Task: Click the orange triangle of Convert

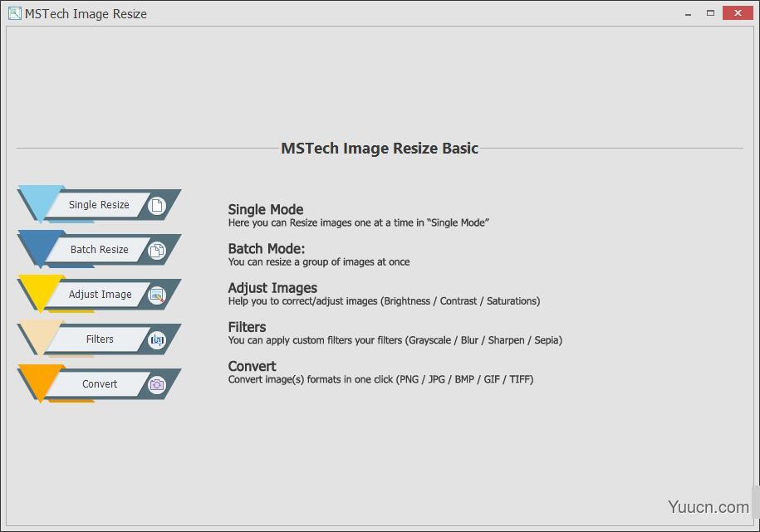Action: coord(41,380)
